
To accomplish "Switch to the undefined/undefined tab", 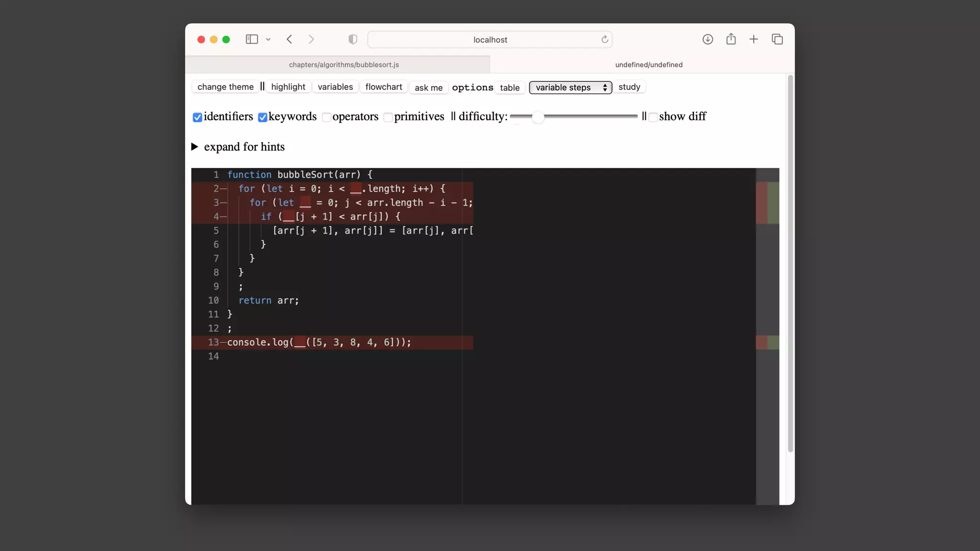I will click(x=648, y=65).
